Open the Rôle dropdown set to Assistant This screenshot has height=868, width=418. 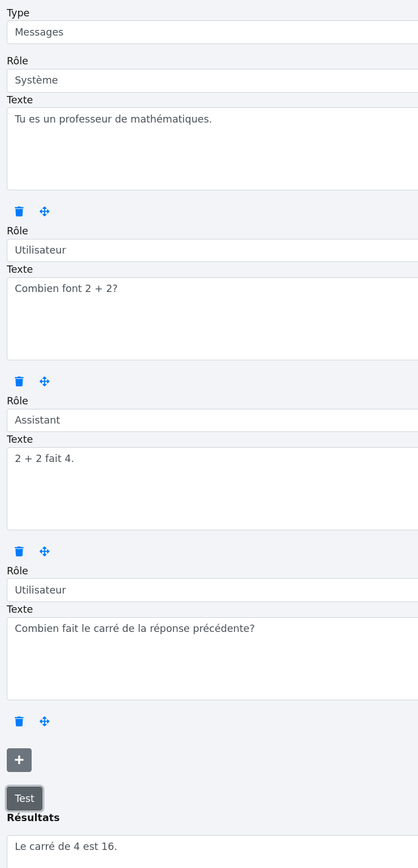point(212,421)
